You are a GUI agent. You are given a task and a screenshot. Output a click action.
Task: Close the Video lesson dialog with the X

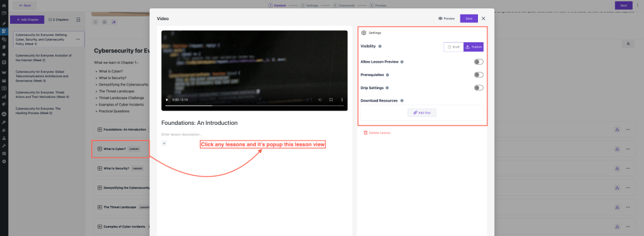point(484,18)
